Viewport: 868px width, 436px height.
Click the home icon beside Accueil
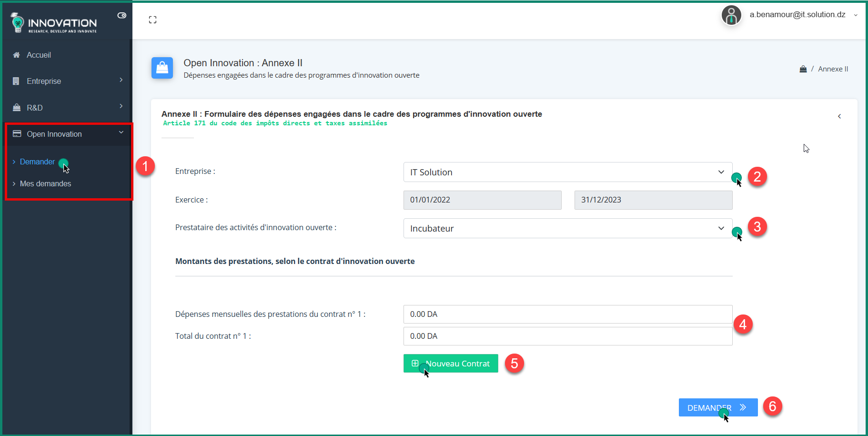pos(17,55)
